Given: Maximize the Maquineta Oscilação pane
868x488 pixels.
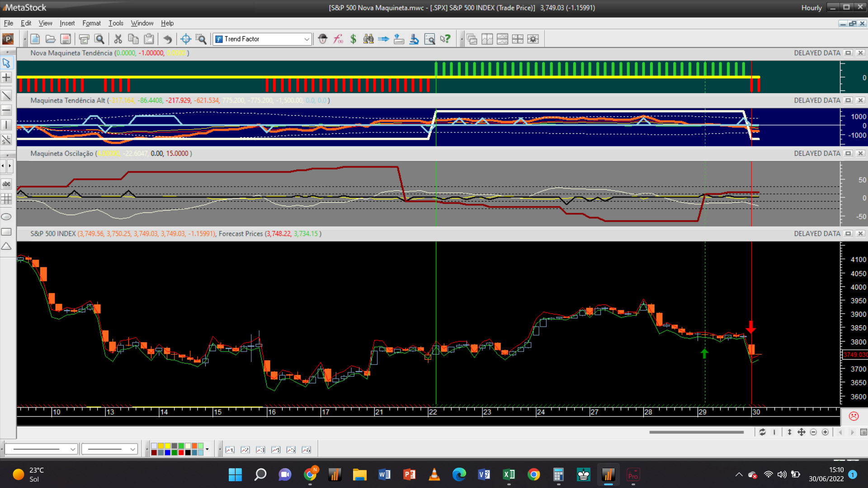Looking at the screenshot, I should pyautogui.click(x=848, y=154).
